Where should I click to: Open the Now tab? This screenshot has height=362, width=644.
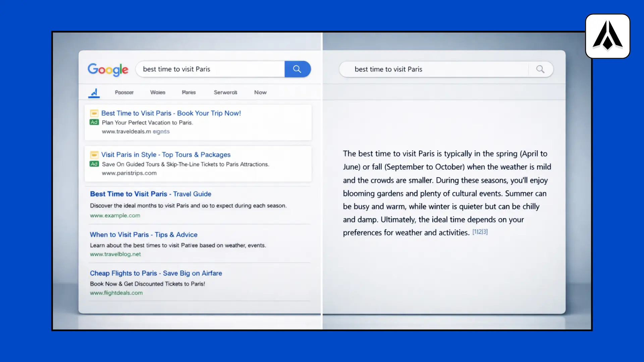260,93
